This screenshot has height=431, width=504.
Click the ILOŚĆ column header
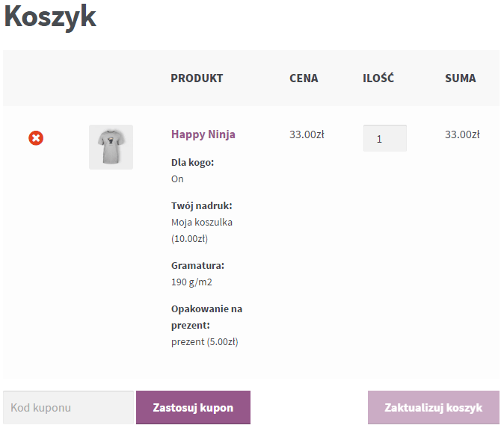(x=378, y=78)
